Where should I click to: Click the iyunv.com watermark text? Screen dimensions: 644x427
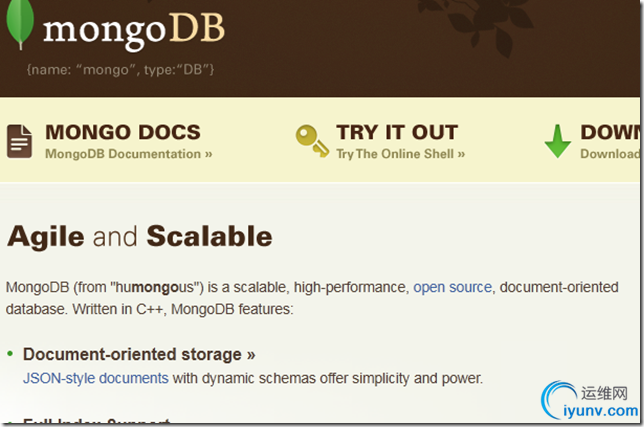coord(600,411)
